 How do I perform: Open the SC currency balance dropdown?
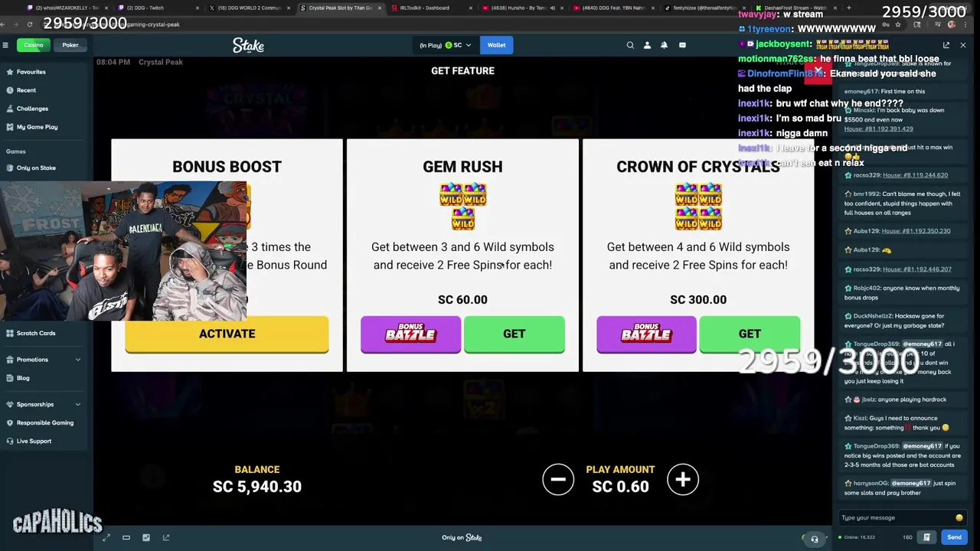pyautogui.click(x=446, y=45)
